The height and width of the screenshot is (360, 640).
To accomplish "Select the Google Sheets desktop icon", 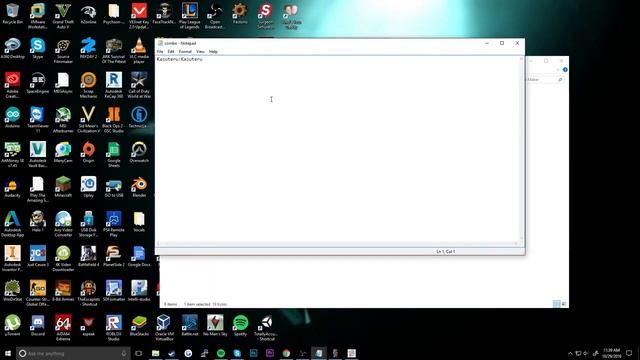I will (x=113, y=155).
